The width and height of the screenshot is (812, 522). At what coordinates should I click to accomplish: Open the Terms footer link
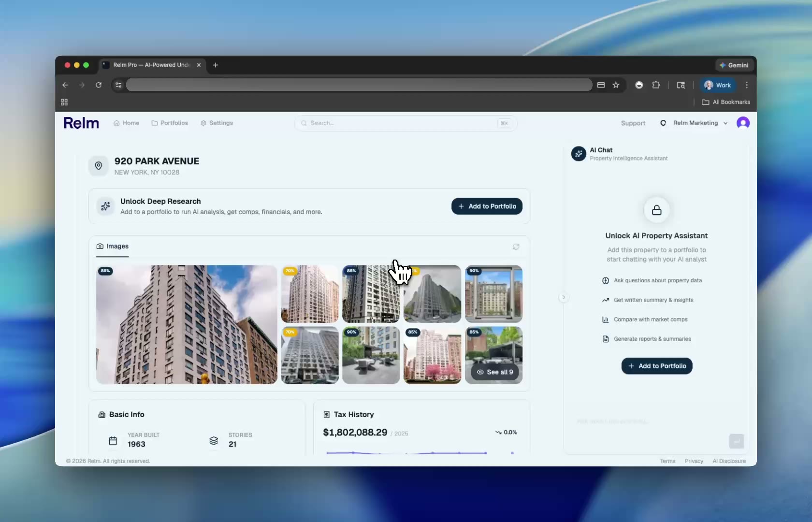667,461
